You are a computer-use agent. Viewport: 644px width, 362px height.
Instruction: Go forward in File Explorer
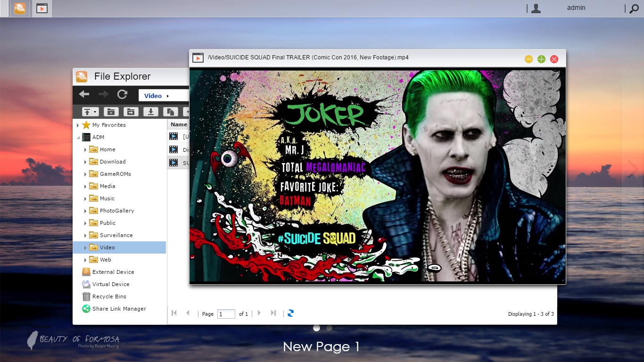point(103,94)
